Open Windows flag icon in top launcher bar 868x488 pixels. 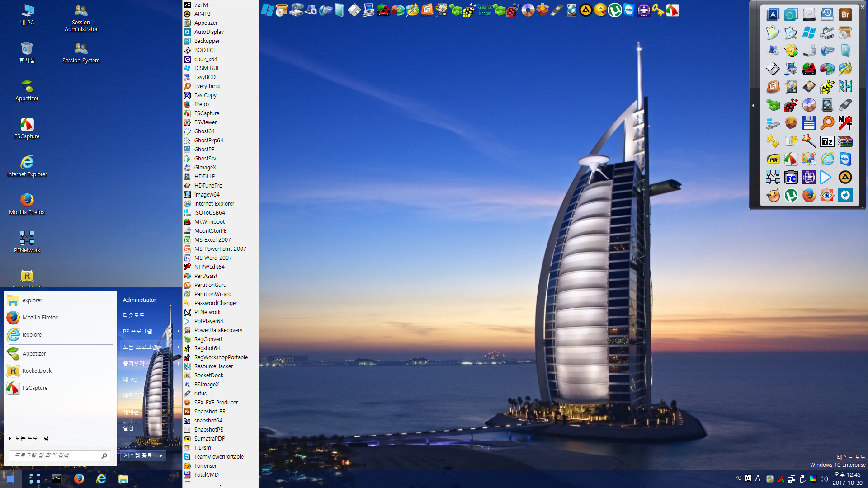point(268,10)
